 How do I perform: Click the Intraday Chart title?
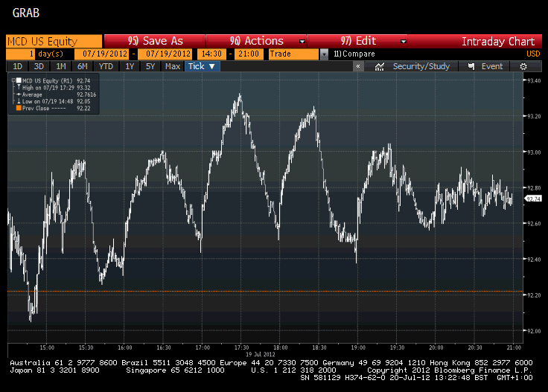(498, 42)
